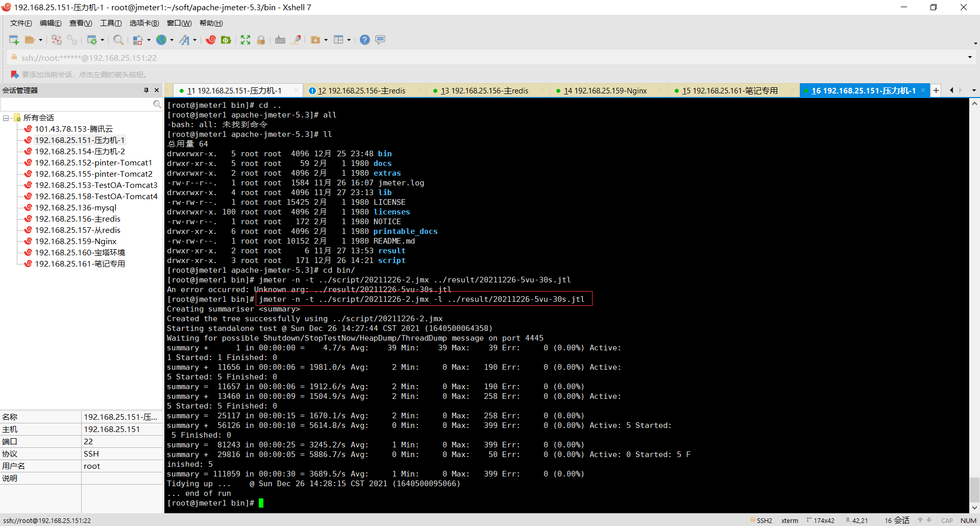This screenshot has height=526, width=980.
Task: Open Help question mark icon
Action: 365,40
